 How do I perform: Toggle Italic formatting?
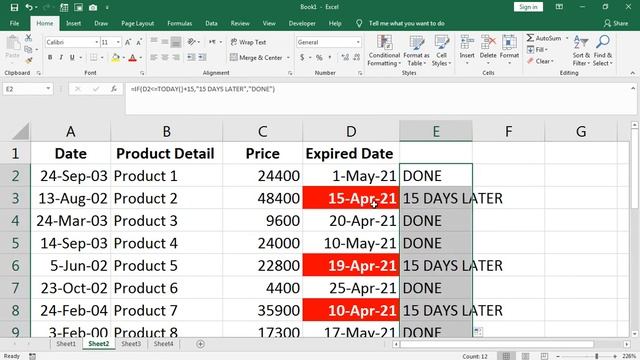pyautogui.click(x=61, y=58)
